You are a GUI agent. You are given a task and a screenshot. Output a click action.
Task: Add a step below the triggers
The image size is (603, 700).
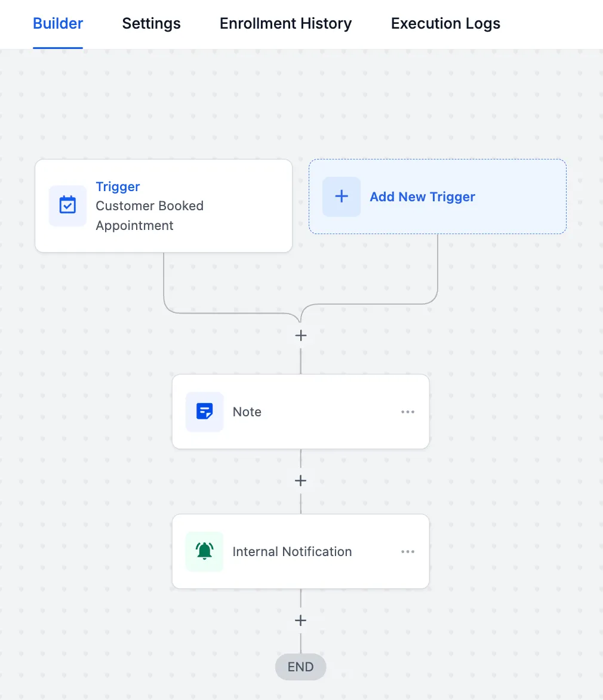pos(301,336)
